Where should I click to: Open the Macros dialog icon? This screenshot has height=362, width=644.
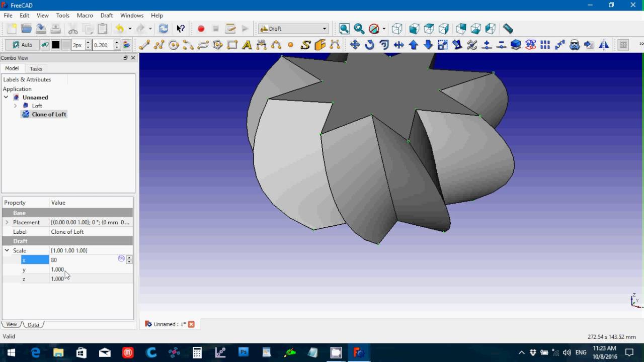click(230, 29)
